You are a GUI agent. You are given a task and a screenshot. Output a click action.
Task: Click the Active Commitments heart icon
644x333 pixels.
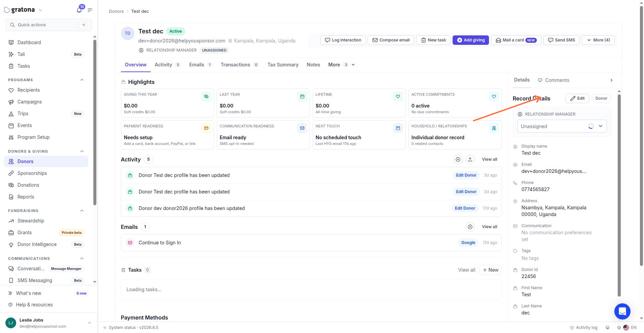494,96
